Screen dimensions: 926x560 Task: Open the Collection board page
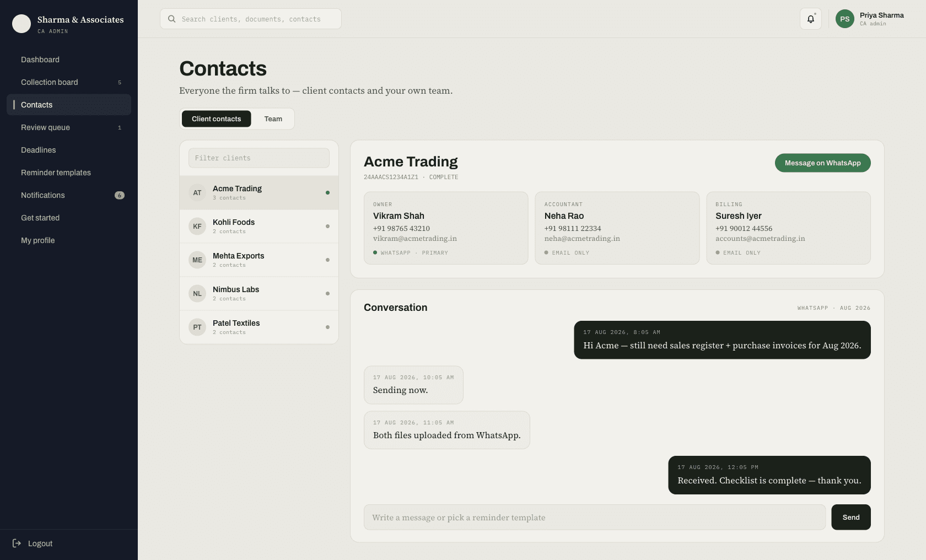point(69,82)
